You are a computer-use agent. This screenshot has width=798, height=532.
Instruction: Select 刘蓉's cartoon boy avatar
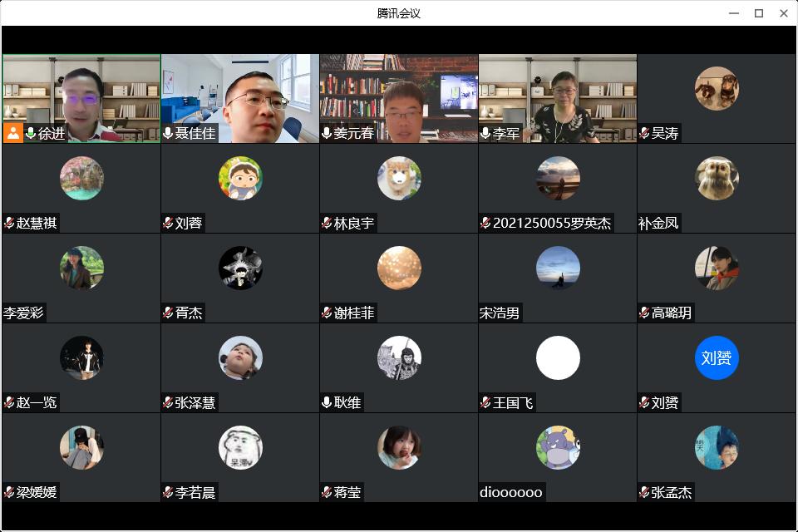(240, 178)
